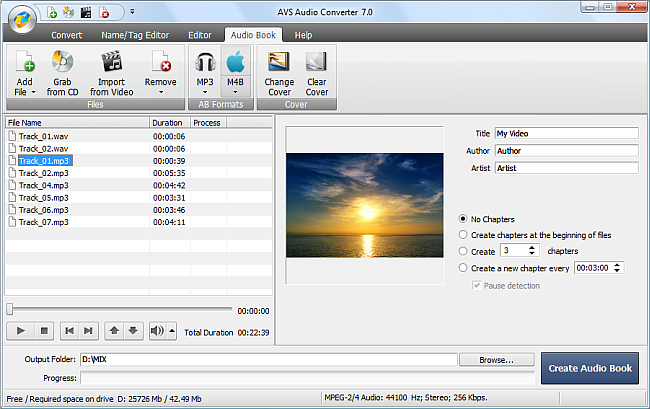Open the Help tab
This screenshot has width=650, height=409.
click(303, 35)
